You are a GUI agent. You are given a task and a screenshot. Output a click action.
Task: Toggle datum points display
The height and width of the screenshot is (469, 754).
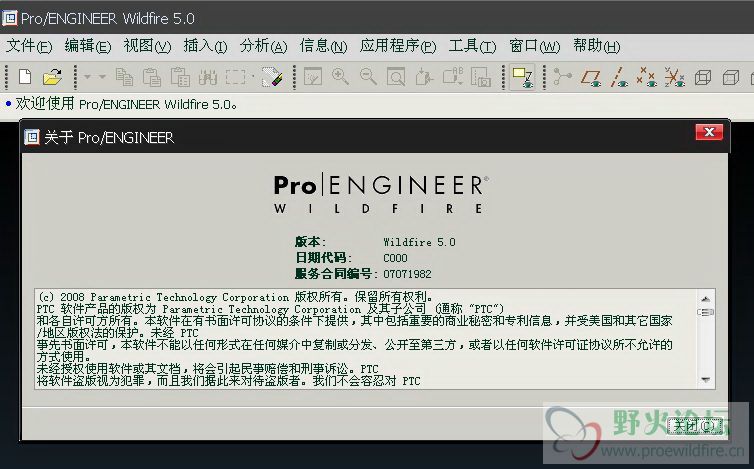point(646,77)
